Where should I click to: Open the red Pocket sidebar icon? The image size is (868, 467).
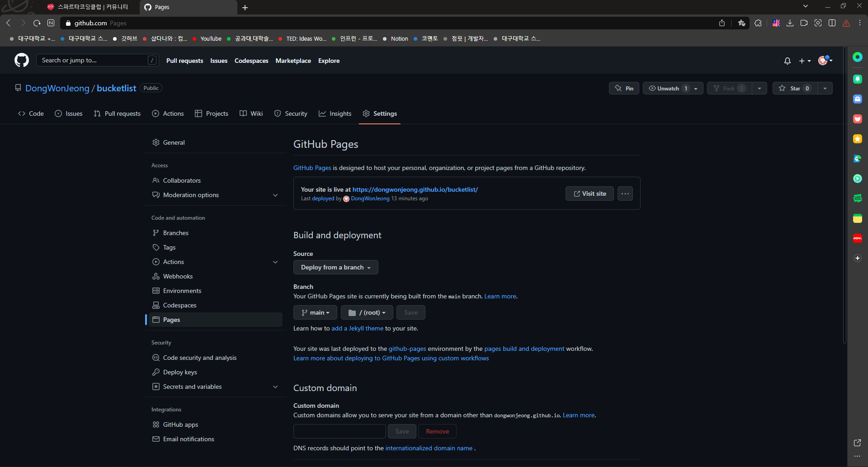point(858,119)
